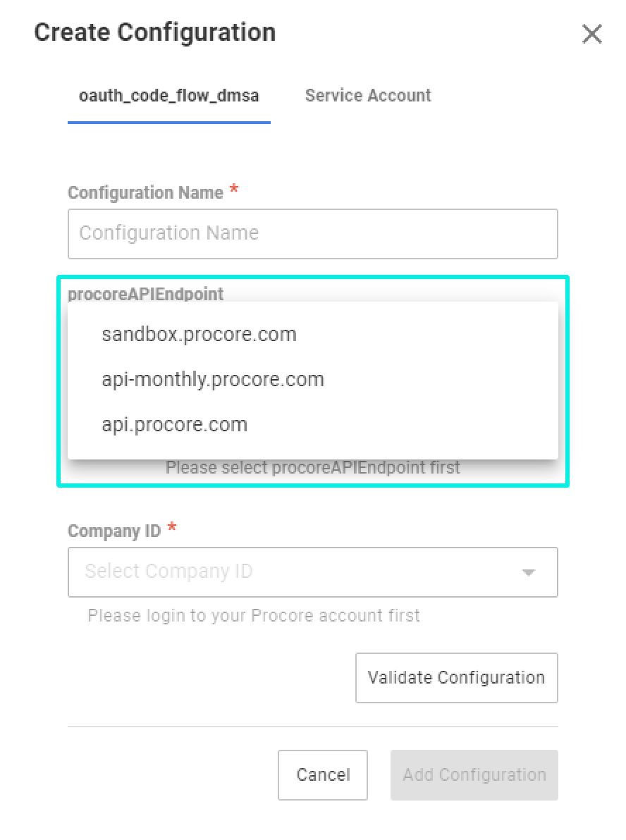Viewport: 626px width, 840px height.
Task: Open the Service Account tab
Action: point(368,96)
